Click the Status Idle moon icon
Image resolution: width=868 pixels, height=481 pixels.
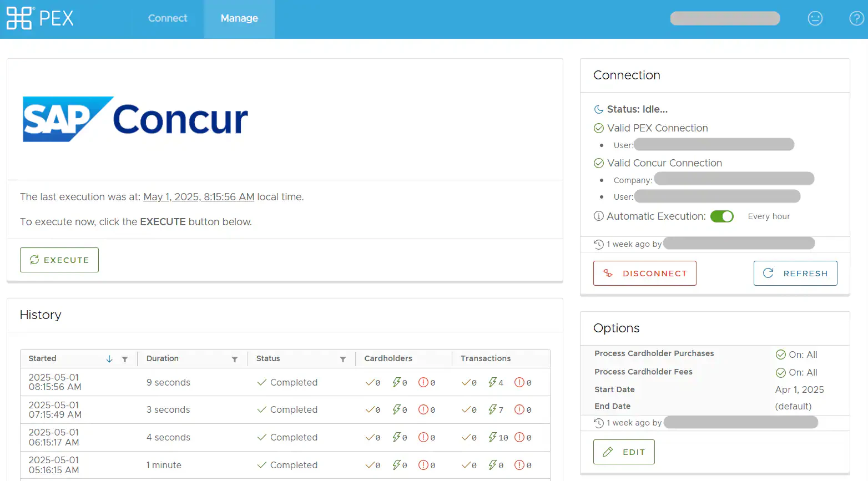599,109
